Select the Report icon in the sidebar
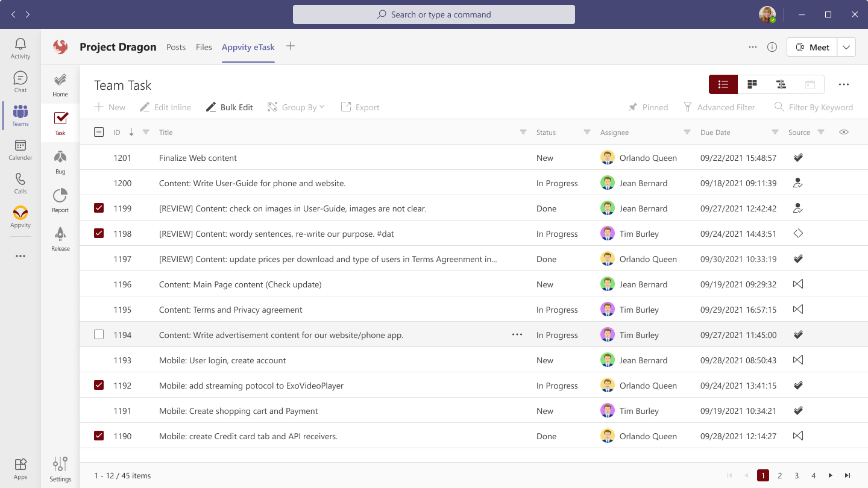Viewport: 868px width, 488px height. 60,200
